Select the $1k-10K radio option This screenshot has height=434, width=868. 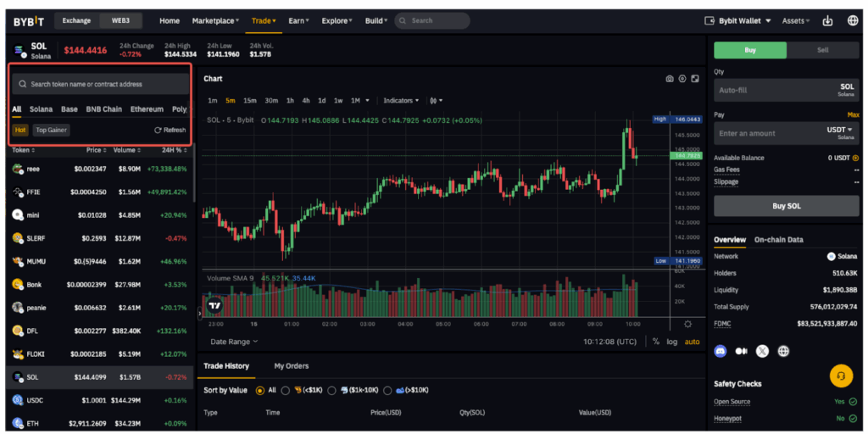point(331,390)
